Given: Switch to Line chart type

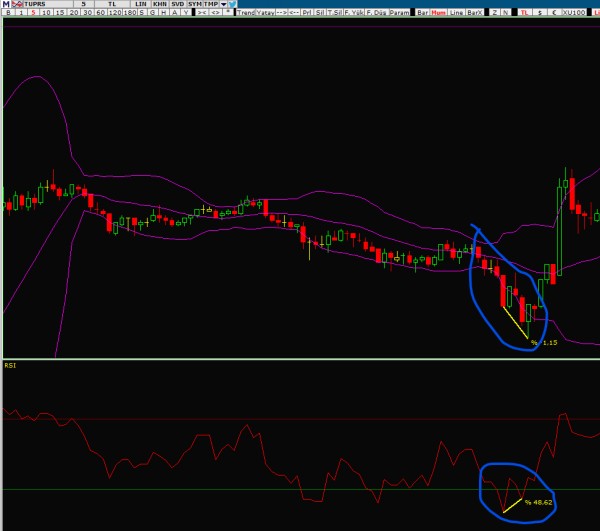Looking at the screenshot, I should point(456,13).
